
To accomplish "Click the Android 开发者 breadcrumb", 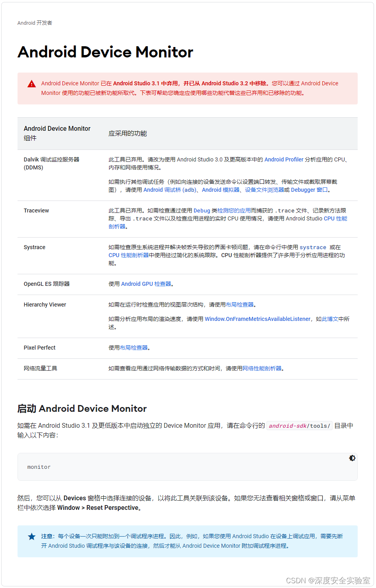I will point(35,23).
